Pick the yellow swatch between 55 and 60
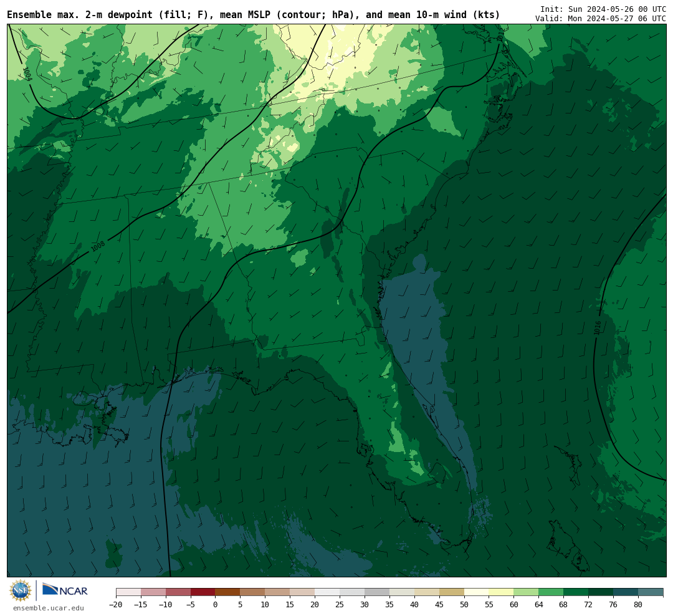Image resolution: width=673 pixels, height=616 pixels. pos(502,592)
